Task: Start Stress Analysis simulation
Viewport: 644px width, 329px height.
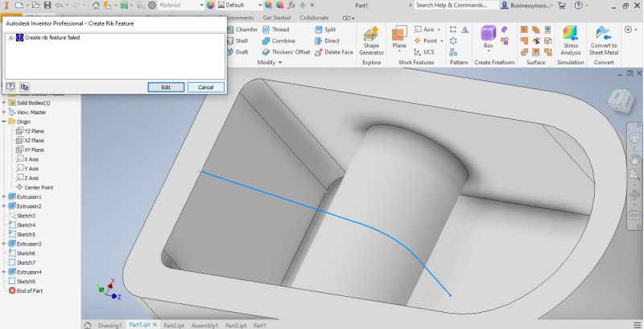Action: click(x=571, y=40)
